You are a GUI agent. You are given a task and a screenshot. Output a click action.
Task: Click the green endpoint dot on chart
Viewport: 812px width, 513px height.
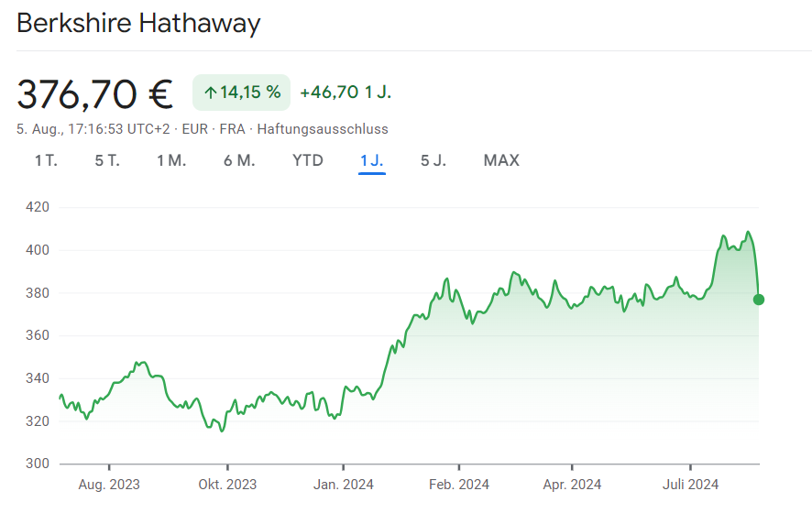click(x=759, y=300)
